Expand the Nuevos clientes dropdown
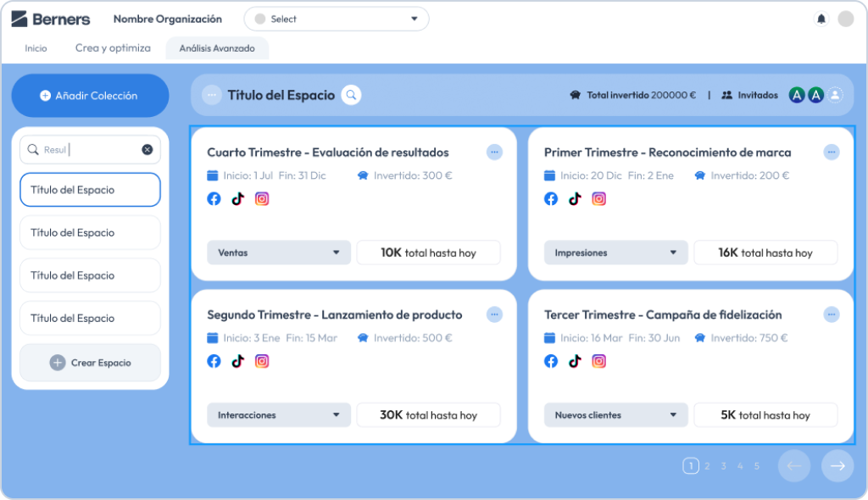Screen dimensions: 868x500 coord(615,415)
